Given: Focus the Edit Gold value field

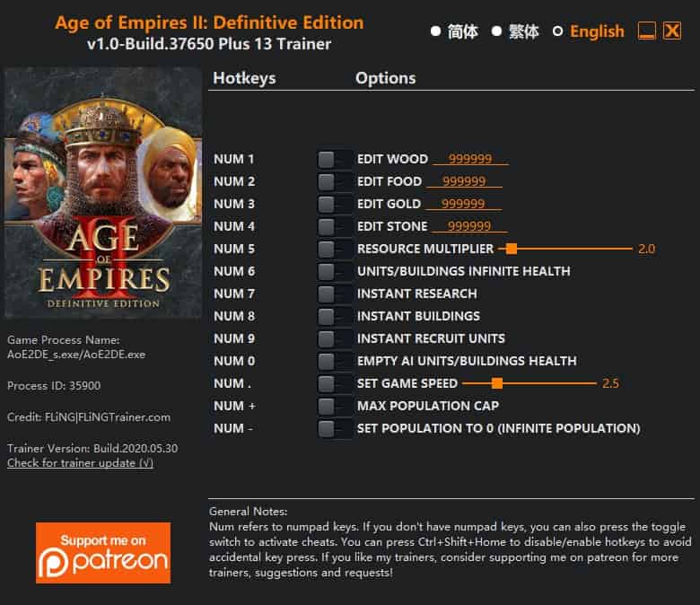Looking at the screenshot, I should pyautogui.click(x=463, y=204).
